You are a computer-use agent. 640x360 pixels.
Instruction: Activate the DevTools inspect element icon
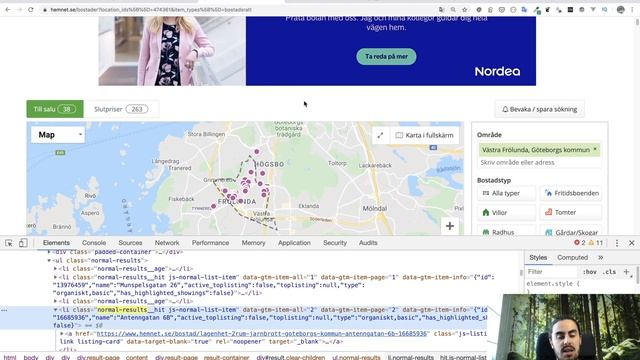9,243
